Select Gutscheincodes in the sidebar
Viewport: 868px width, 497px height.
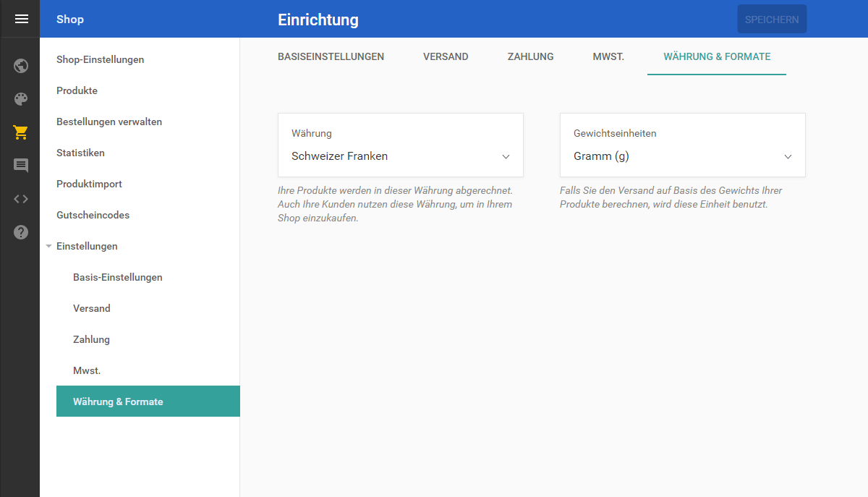[93, 215]
